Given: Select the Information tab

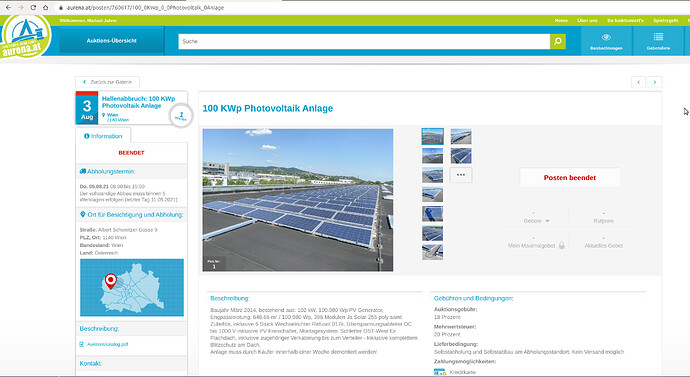Looking at the screenshot, I should [x=103, y=136].
